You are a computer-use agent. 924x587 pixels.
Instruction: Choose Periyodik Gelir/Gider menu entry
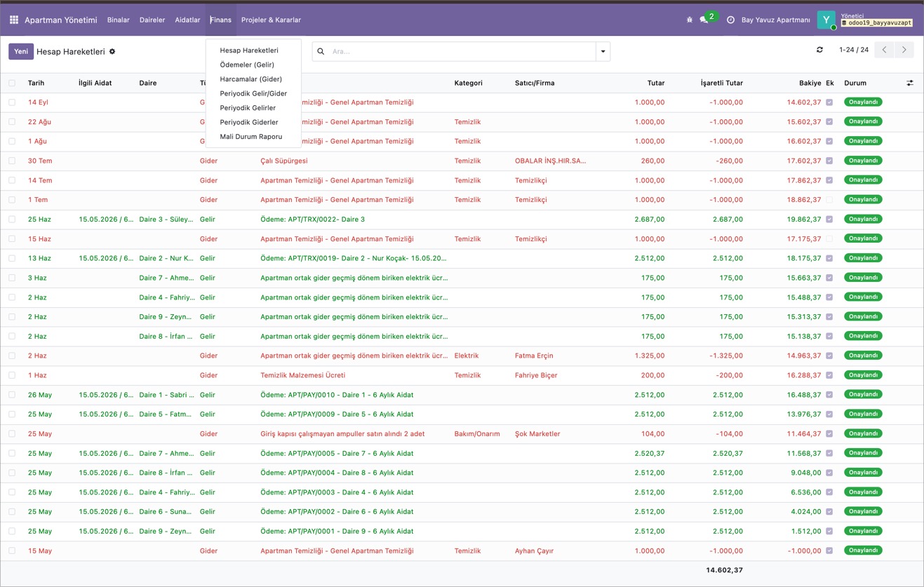253,93
